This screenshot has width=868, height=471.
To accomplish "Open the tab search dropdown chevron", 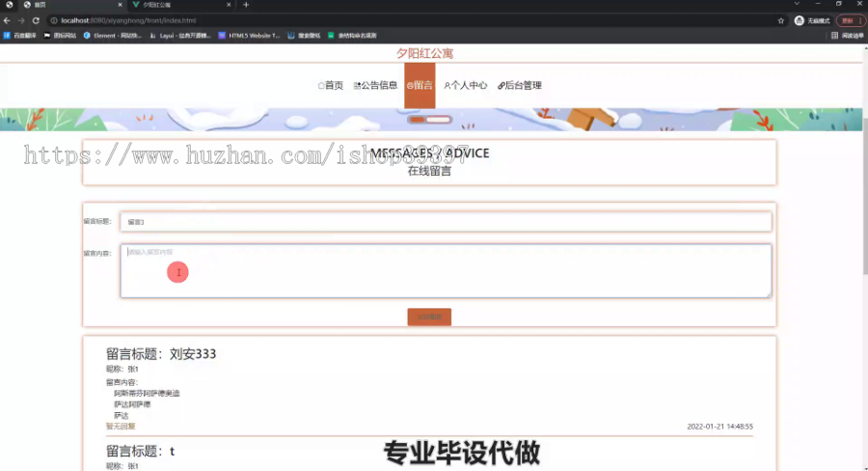I will [797, 4].
